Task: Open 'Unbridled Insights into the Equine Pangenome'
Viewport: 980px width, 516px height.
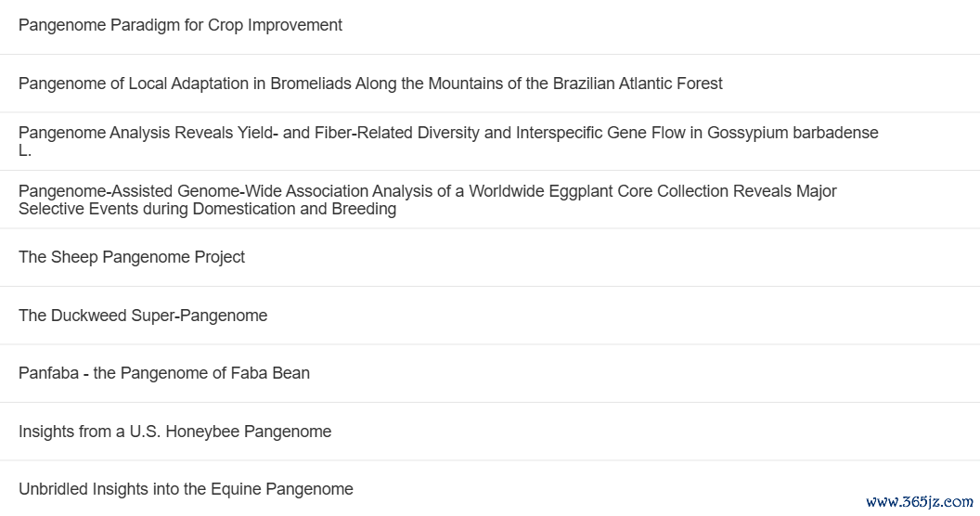Action: (x=186, y=489)
